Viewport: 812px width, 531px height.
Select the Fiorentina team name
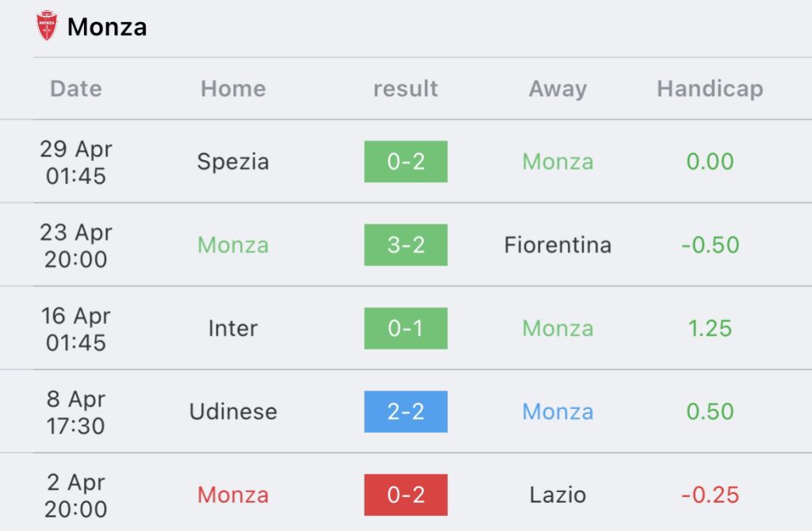tap(557, 245)
